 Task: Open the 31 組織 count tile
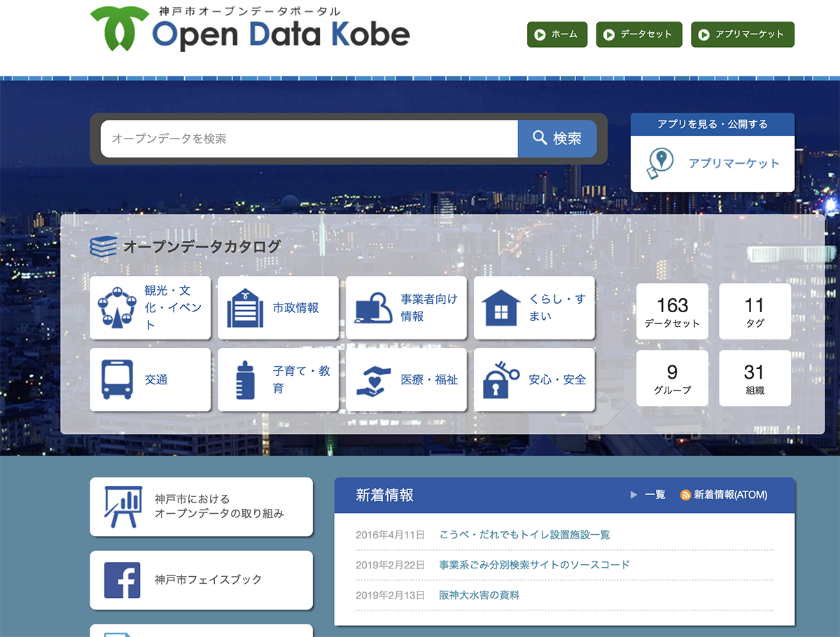(x=755, y=379)
